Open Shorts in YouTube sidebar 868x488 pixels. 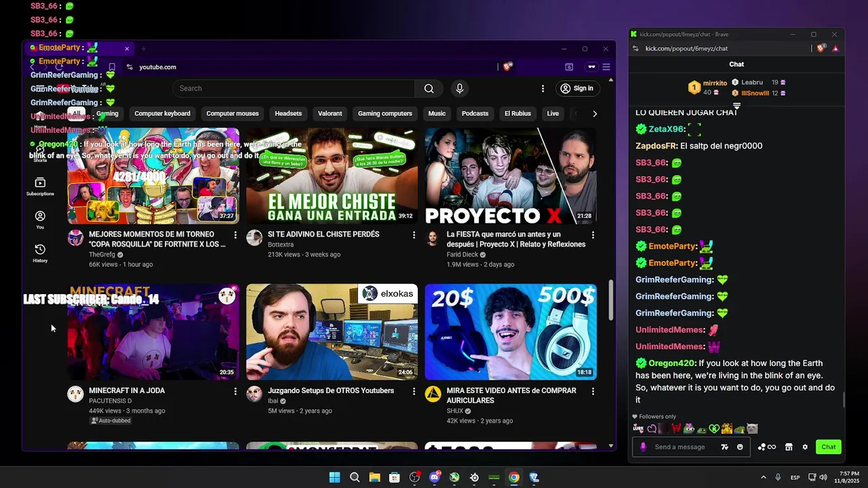40,154
